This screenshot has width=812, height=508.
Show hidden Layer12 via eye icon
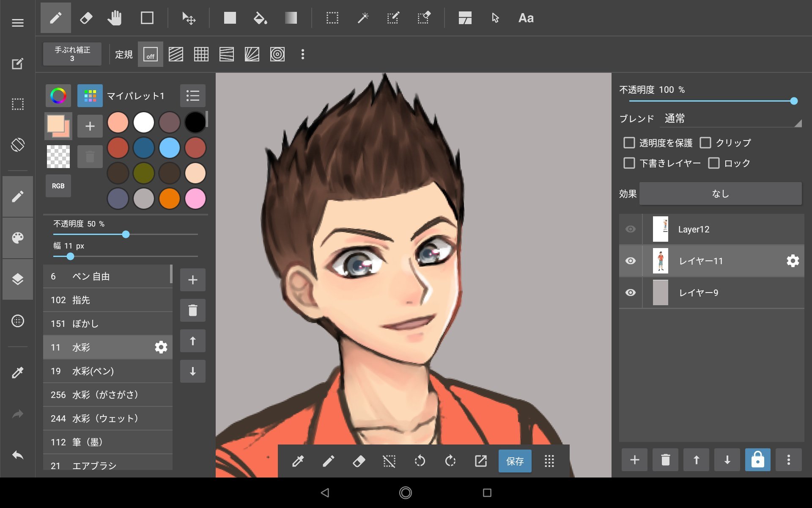[630, 229]
